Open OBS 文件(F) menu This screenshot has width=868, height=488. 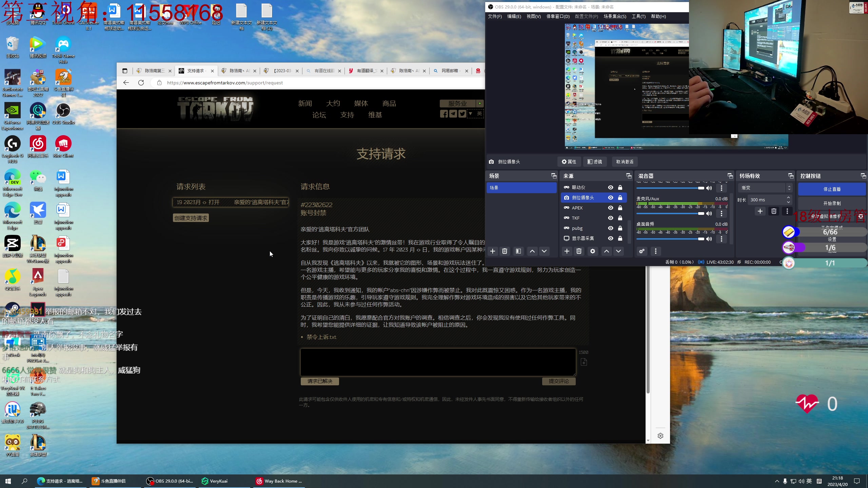coord(495,16)
